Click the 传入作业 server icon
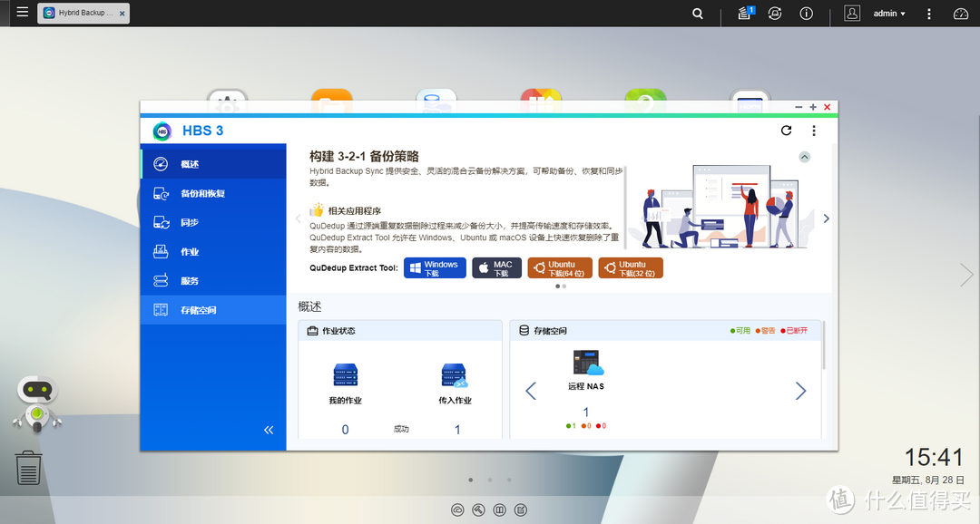 point(455,375)
